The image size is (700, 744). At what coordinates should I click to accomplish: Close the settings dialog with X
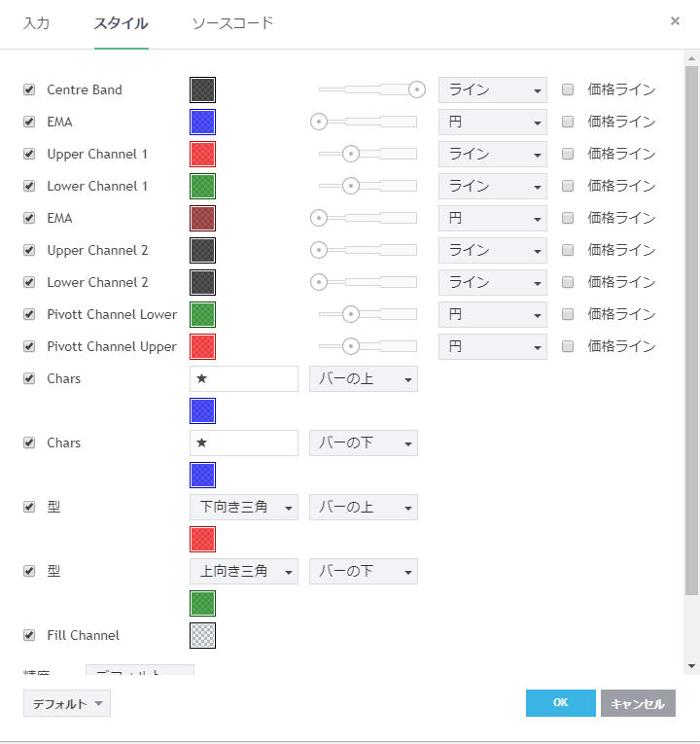tap(675, 20)
